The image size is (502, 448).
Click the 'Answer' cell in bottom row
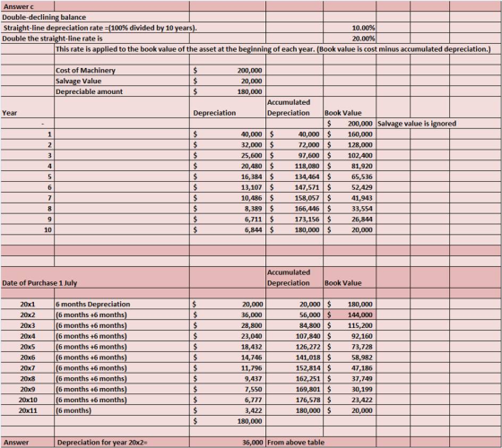tap(28, 443)
